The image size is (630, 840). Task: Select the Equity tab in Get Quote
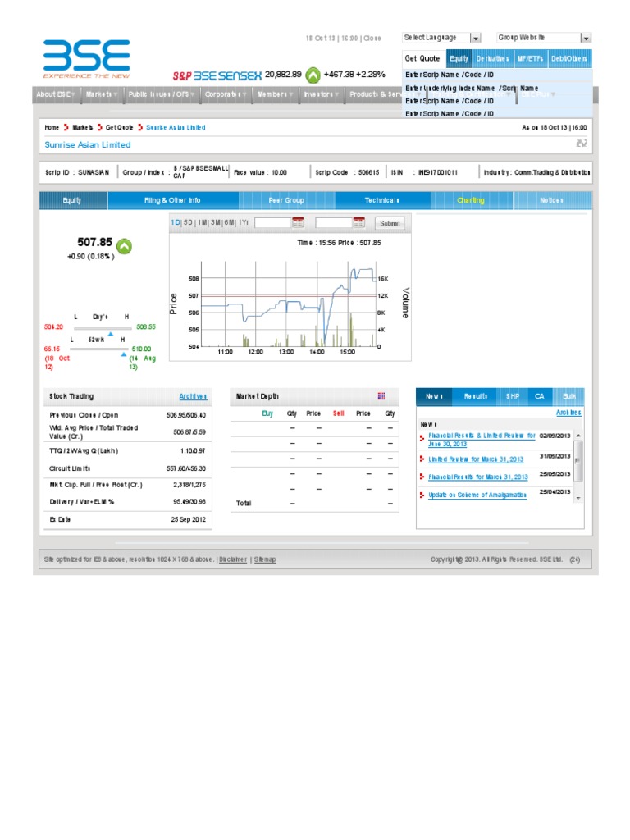pos(459,58)
